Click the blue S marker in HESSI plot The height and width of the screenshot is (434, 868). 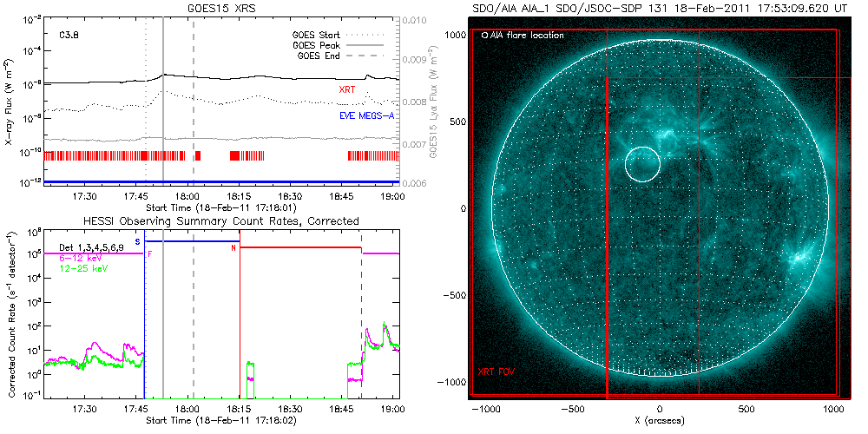[x=137, y=240]
